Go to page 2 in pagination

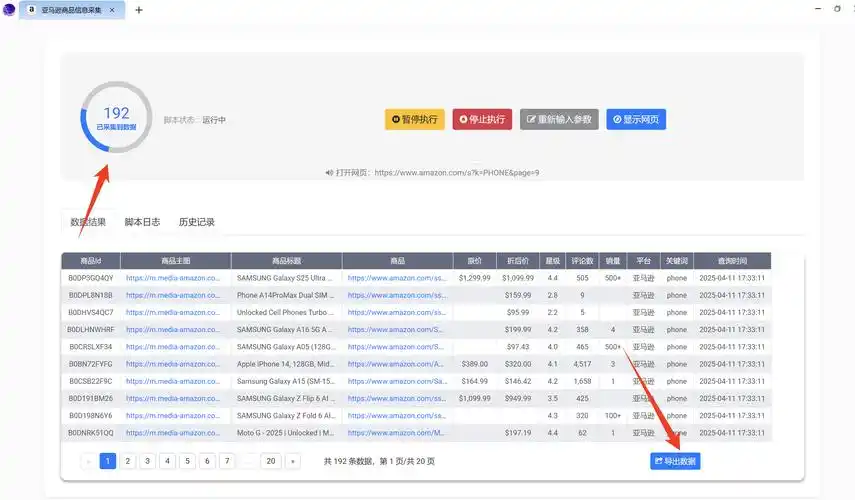pyautogui.click(x=128, y=461)
